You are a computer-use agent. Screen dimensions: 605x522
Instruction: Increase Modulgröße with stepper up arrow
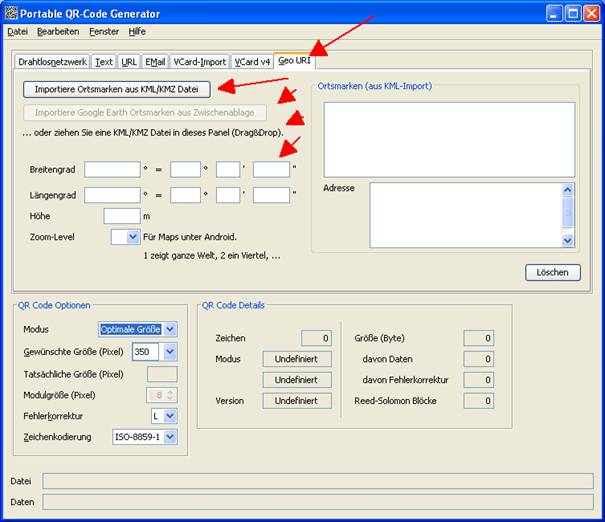[x=170, y=391]
